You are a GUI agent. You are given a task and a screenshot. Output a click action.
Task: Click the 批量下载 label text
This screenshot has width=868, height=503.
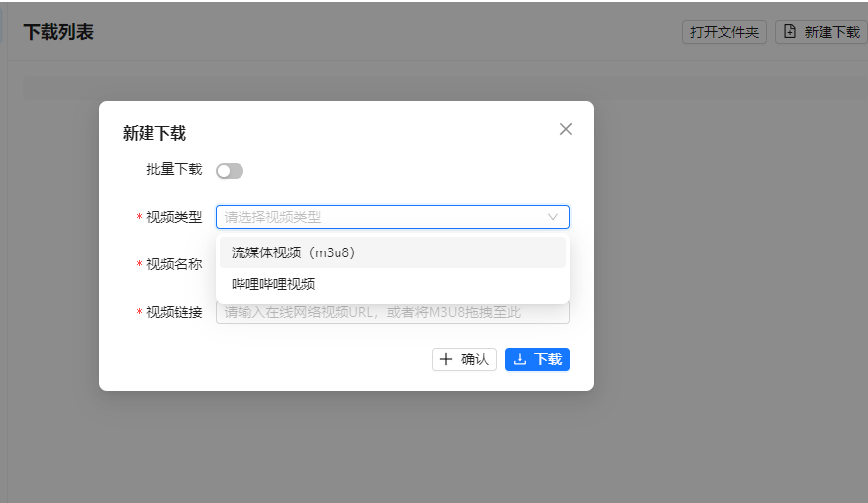[174, 169]
